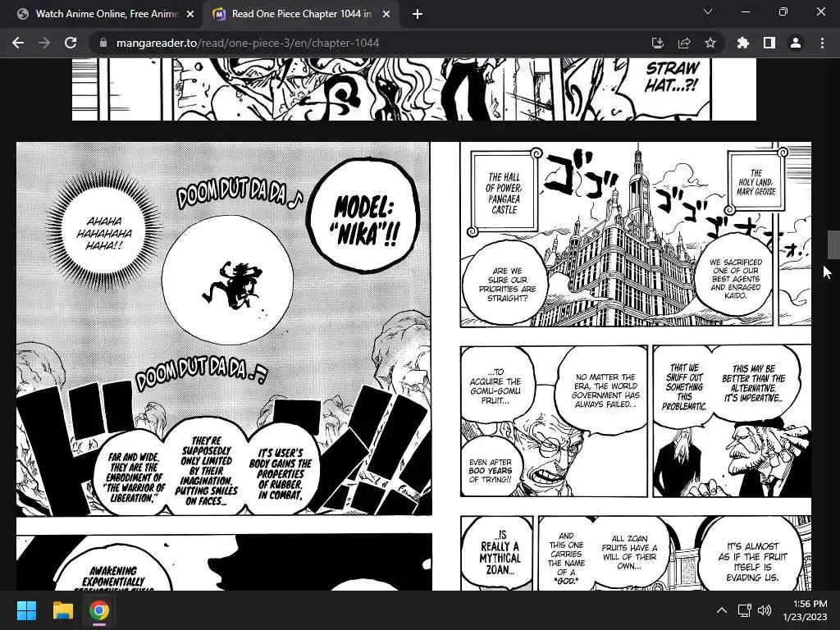Reload the manga reader page
840x630 pixels.
pyautogui.click(x=71, y=43)
